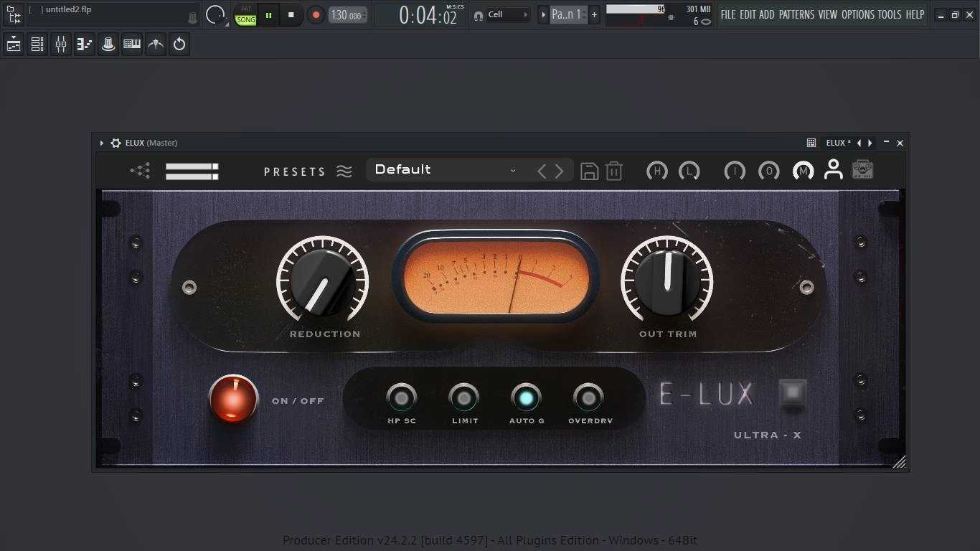Viewport: 980px width, 551px height.
Task: Toggle the ULTRA - X square button
Action: pyautogui.click(x=793, y=394)
